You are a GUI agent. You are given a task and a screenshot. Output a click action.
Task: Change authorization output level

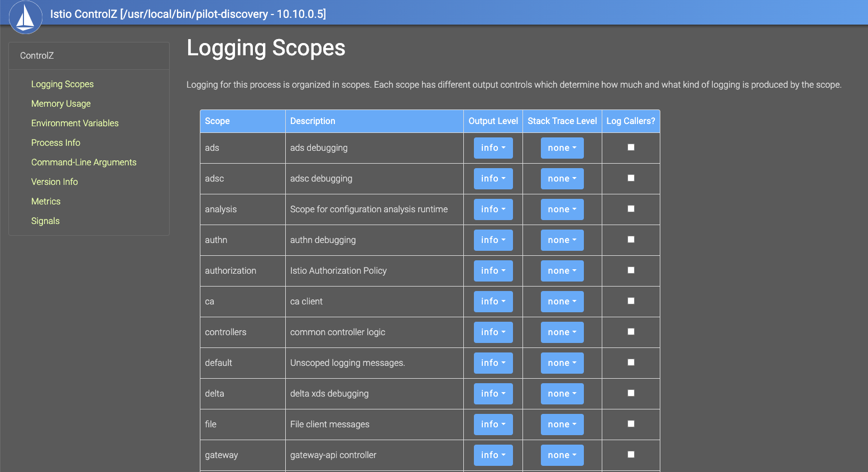pyautogui.click(x=493, y=271)
